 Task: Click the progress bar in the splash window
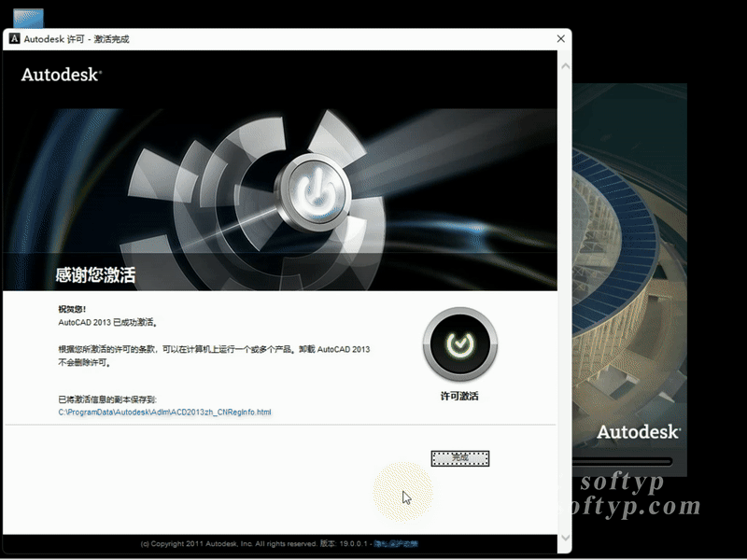coord(622,461)
